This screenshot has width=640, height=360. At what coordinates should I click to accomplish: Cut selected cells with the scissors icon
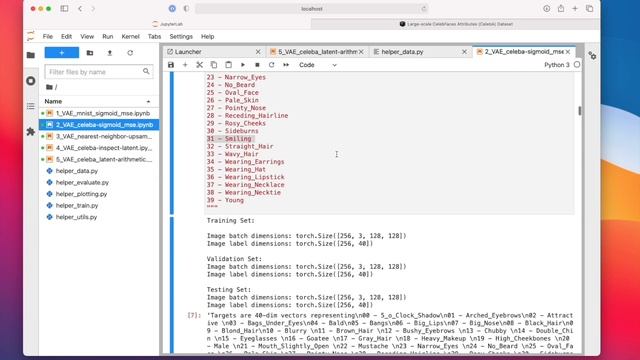pyautogui.click(x=200, y=65)
